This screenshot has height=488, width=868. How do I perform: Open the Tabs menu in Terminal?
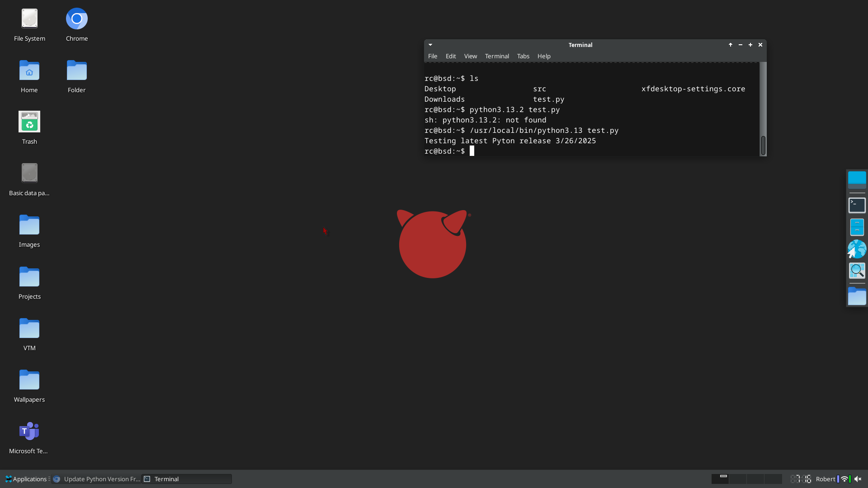pos(523,56)
